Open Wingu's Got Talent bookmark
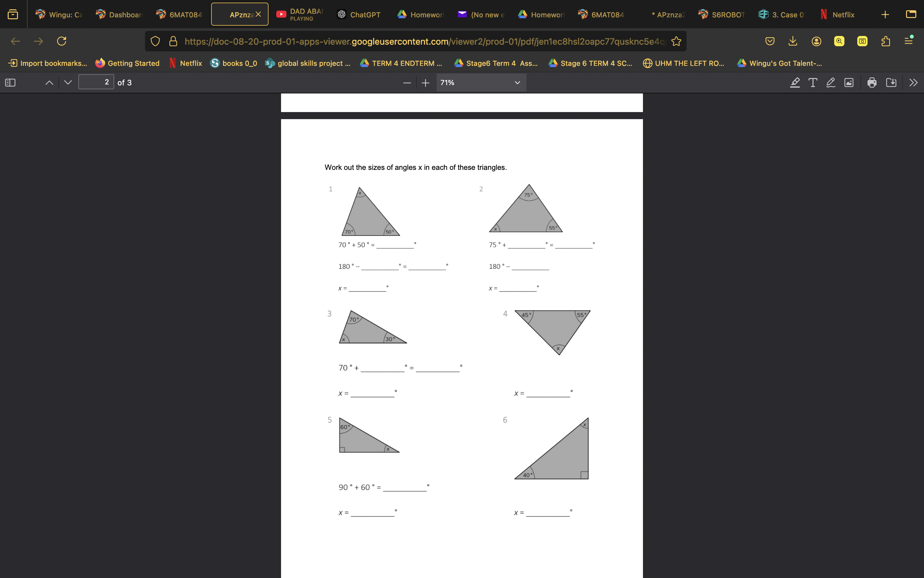This screenshot has height=578, width=924. [779, 63]
